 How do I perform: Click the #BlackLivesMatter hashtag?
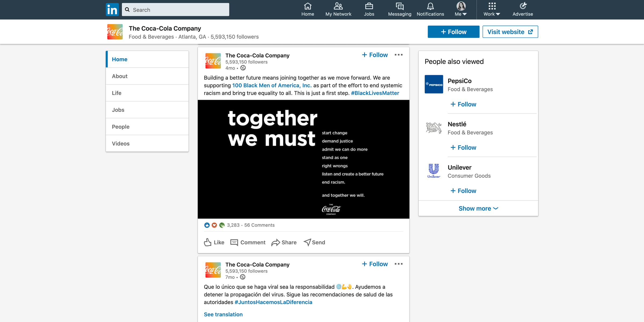375,93
